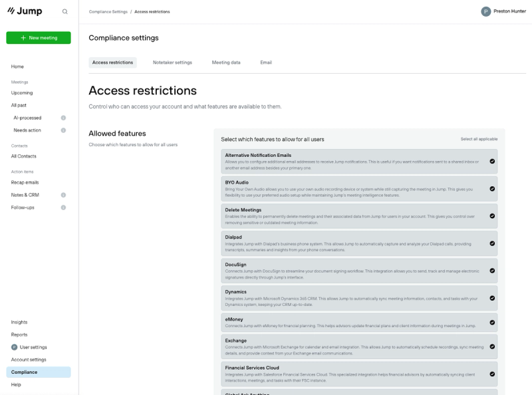The height and width of the screenshot is (395, 532).
Task: Disable the DocuSign feature checkmark
Action: click(492, 271)
